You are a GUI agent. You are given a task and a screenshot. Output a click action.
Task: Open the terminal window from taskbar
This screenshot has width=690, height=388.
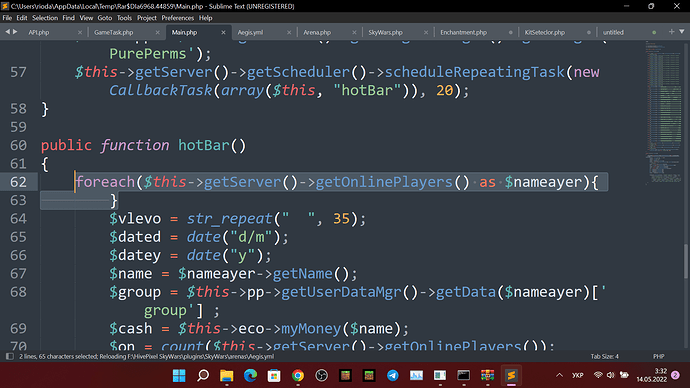coord(463,375)
